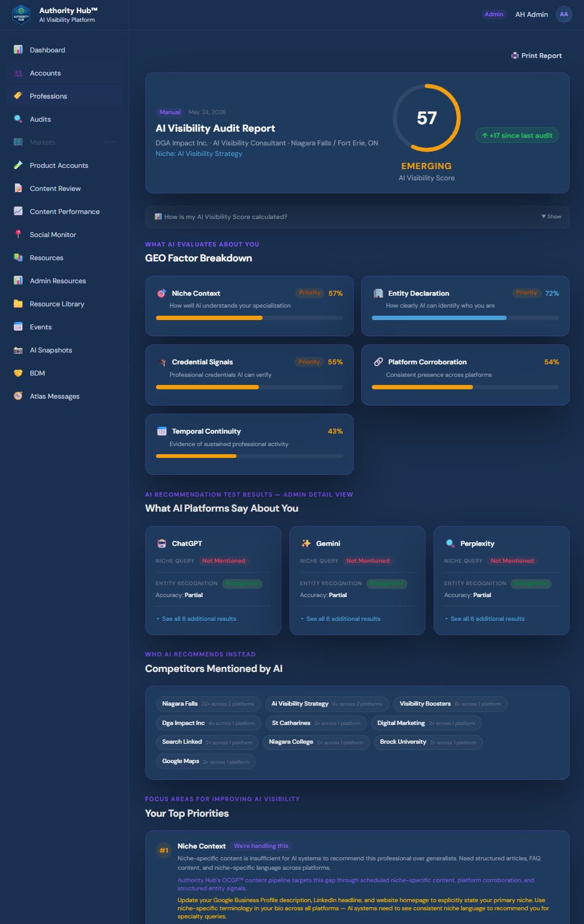This screenshot has height=924, width=584.
Task: Navigate to Audits
Action: (64, 119)
